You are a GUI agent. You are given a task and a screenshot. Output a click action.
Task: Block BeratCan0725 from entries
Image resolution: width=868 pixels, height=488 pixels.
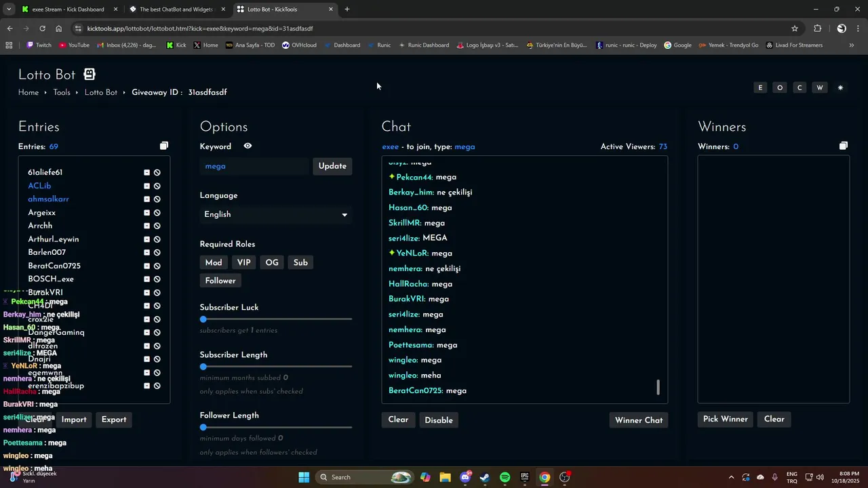tap(157, 266)
